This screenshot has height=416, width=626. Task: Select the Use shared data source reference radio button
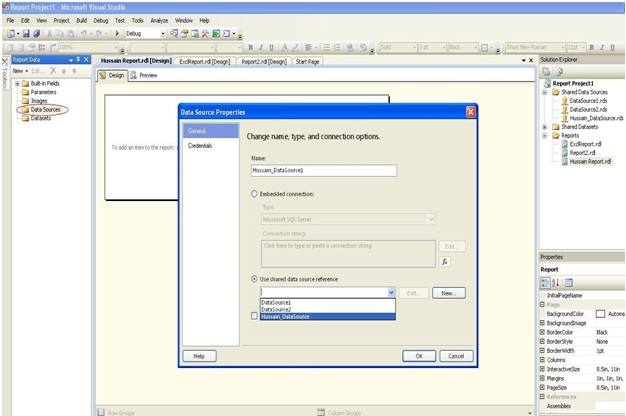click(254, 279)
